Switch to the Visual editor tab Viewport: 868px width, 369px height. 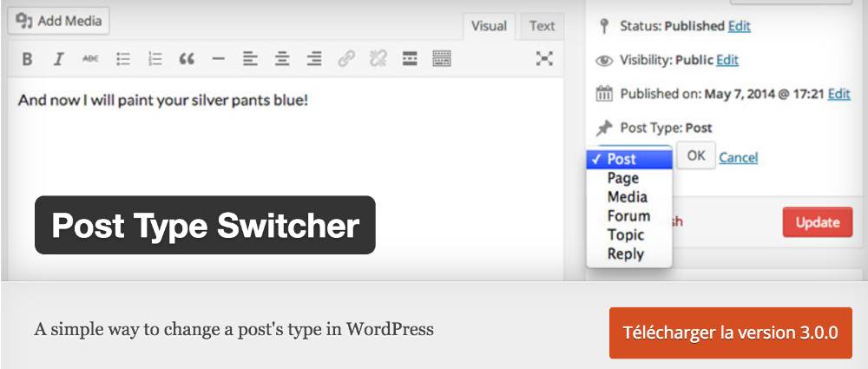coord(489,27)
